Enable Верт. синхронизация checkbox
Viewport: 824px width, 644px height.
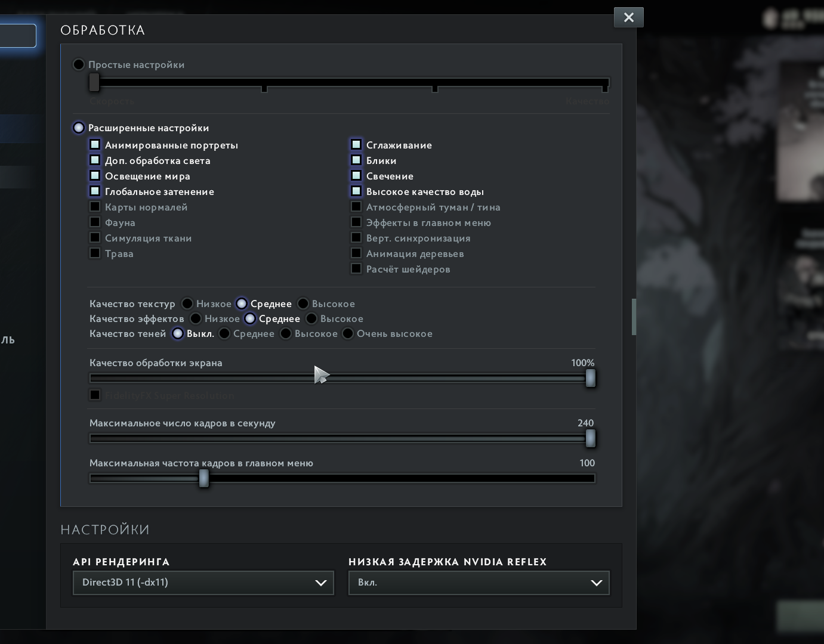pos(356,237)
